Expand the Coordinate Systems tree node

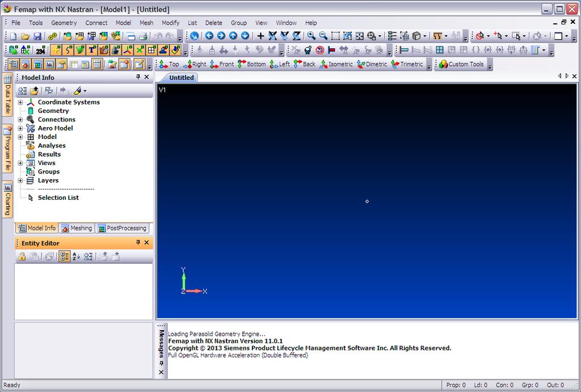pyautogui.click(x=20, y=102)
